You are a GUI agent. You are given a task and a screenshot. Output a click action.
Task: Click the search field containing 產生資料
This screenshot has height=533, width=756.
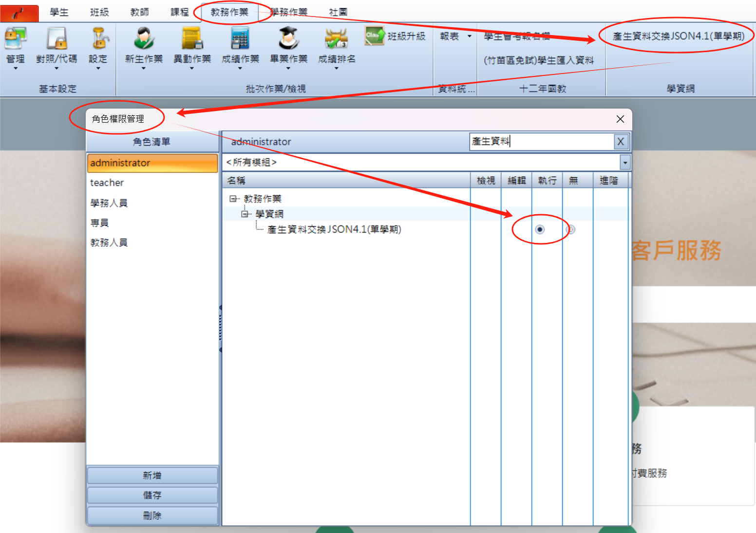click(541, 142)
